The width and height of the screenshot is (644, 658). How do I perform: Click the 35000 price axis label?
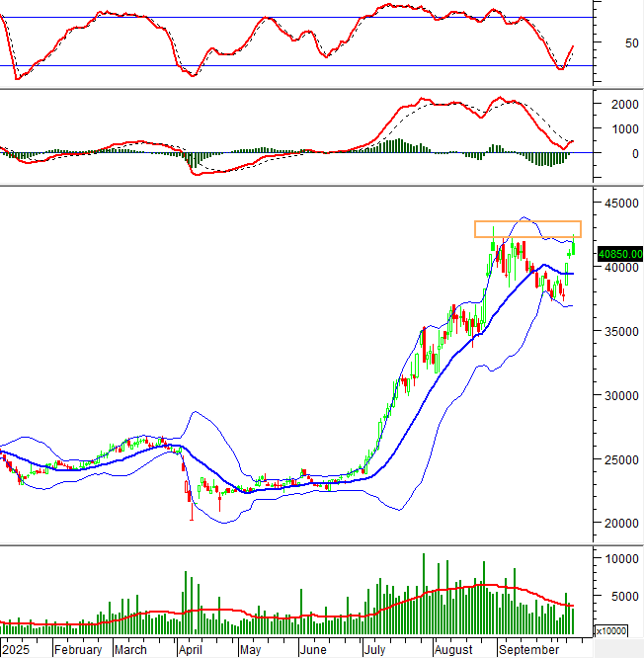tap(618, 331)
